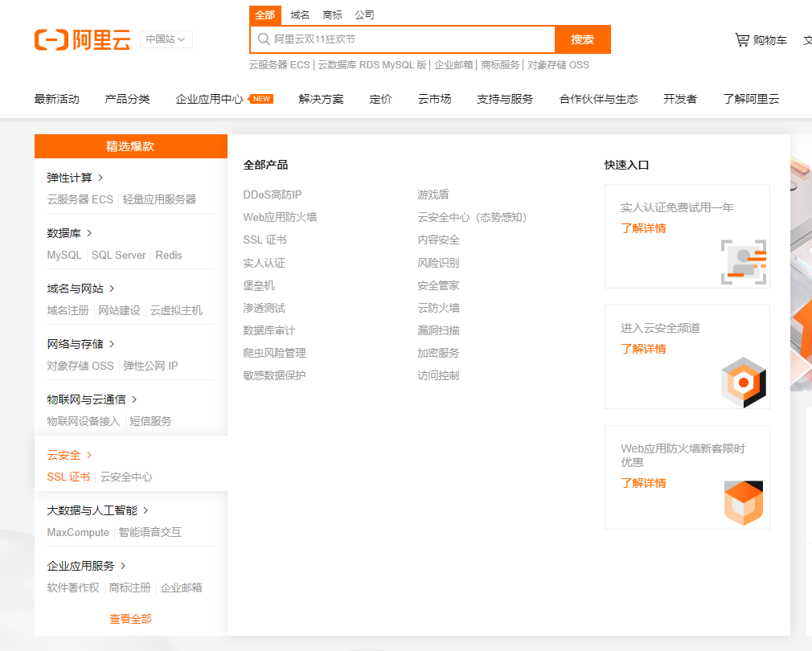This screenshot has width=812, height=651.
Task: Switch to the 域名 search tab
Action: [300, 14]
